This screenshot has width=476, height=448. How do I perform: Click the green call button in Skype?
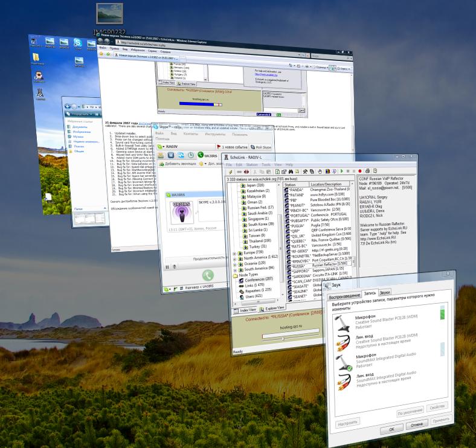pos(208,275)
